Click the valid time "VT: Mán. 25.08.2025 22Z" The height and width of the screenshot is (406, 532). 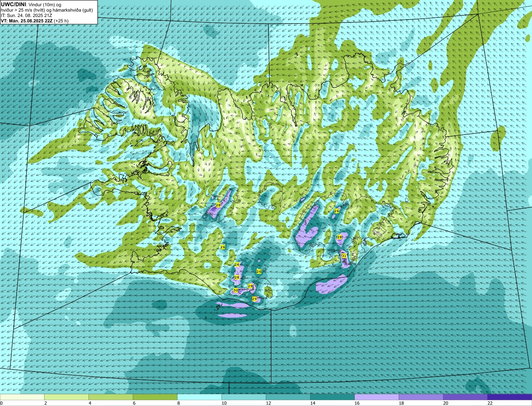tap(27, 21)
